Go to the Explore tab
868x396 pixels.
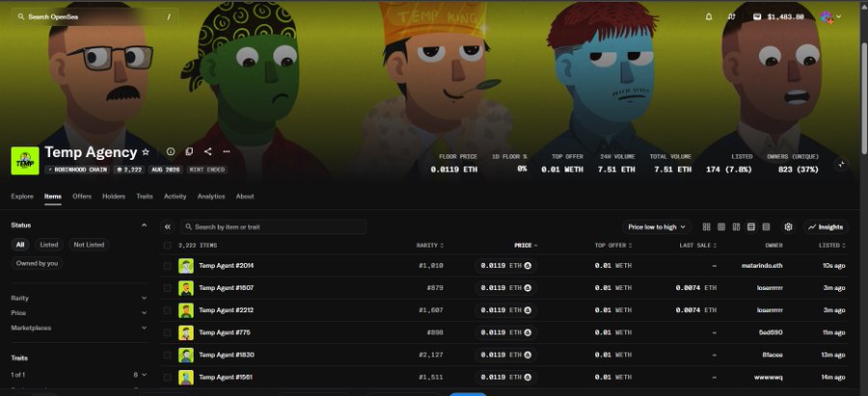(22, 197)
